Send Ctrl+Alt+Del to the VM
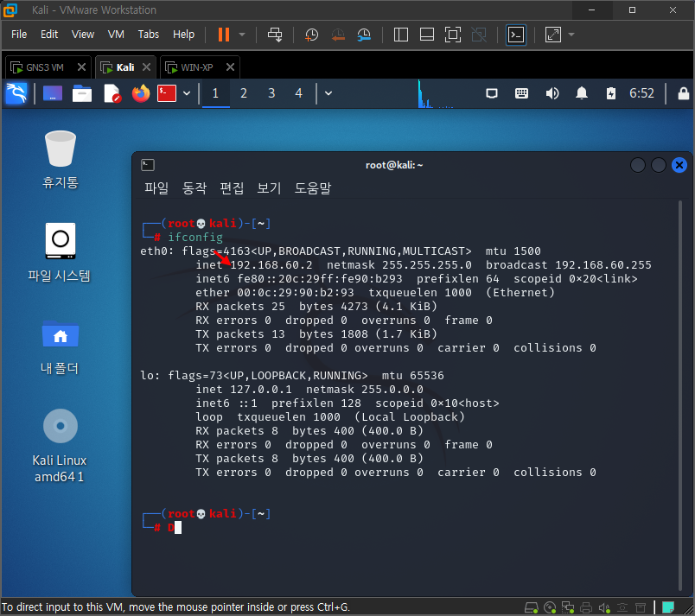 (x=275, y=35)
